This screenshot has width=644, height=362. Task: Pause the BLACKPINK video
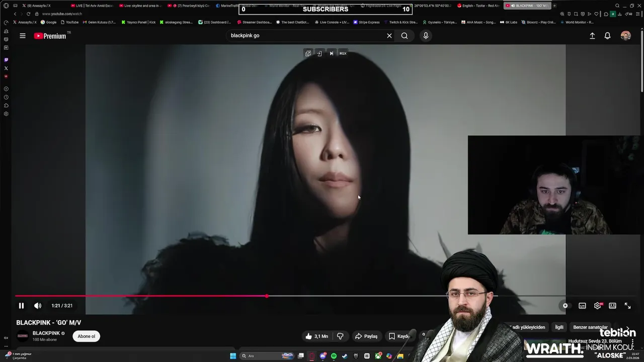(21, 306)
